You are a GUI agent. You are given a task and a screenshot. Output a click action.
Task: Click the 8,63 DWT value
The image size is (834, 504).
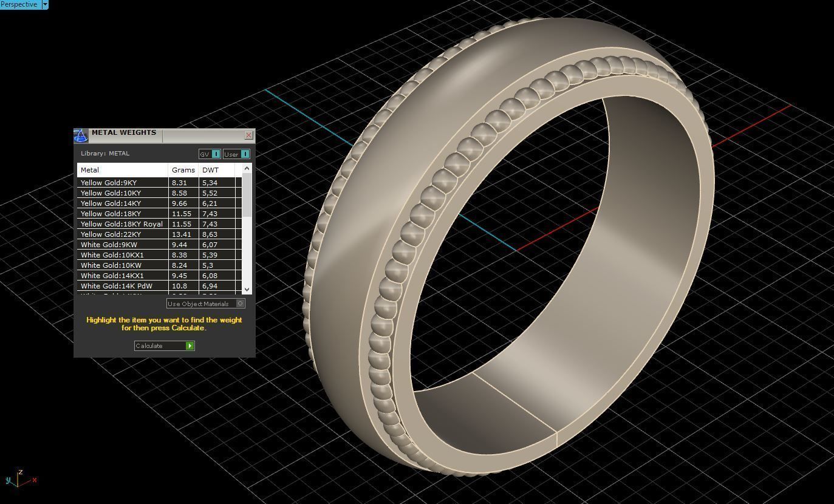pos(210,234)
